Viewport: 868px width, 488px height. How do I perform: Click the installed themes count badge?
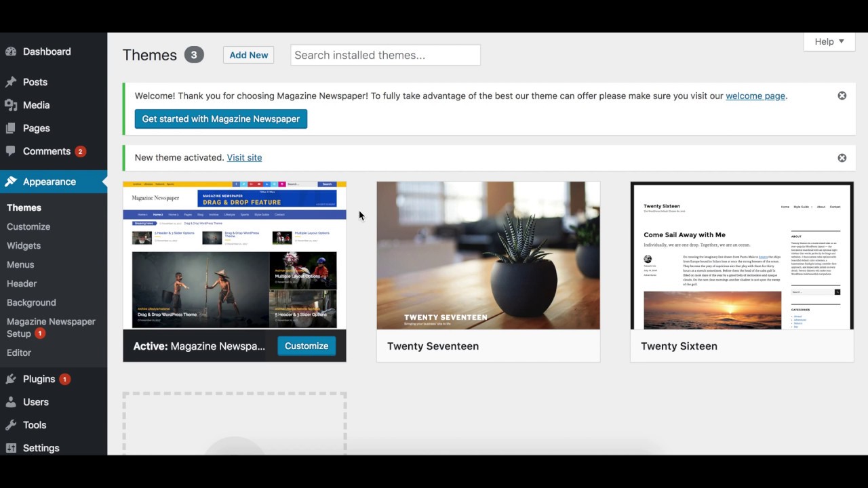(194, 55)
